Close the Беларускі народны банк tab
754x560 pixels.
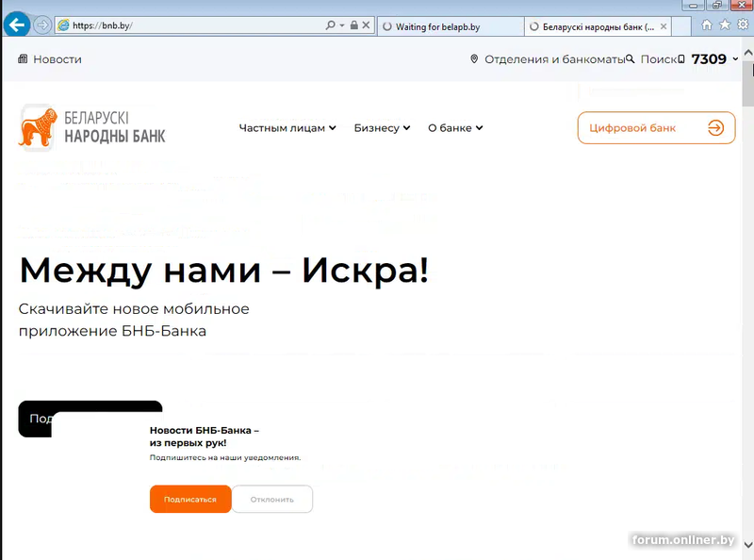click(x=664, y=27)
